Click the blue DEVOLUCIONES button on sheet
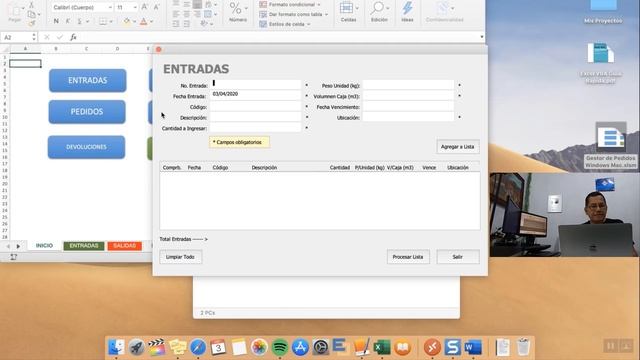 (87, 147)
